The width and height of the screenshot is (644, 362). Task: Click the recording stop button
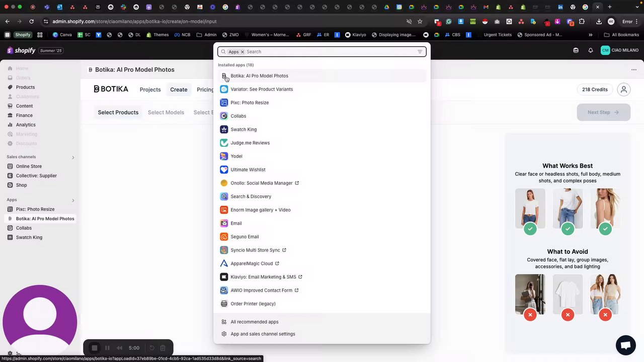pyautogui.click(x=94, y=348)
